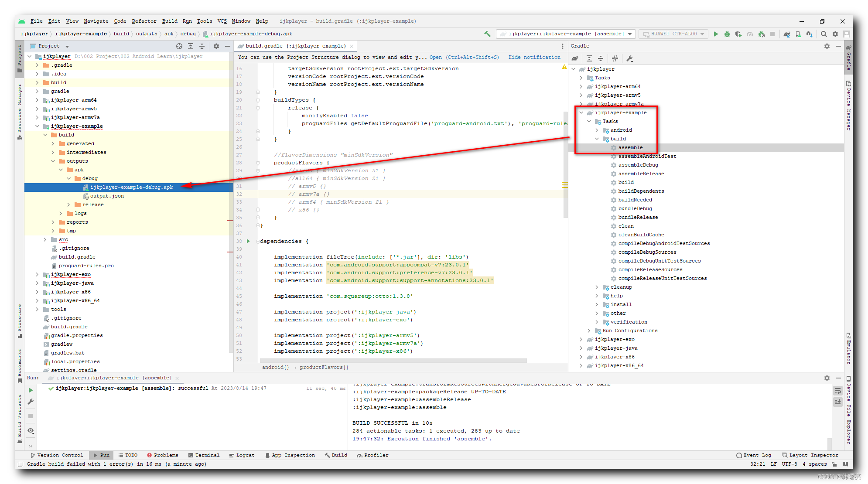Screen dimensions: 868x484
Task: Toggle soft-wrap in Run console
Action: coord(837,391)
